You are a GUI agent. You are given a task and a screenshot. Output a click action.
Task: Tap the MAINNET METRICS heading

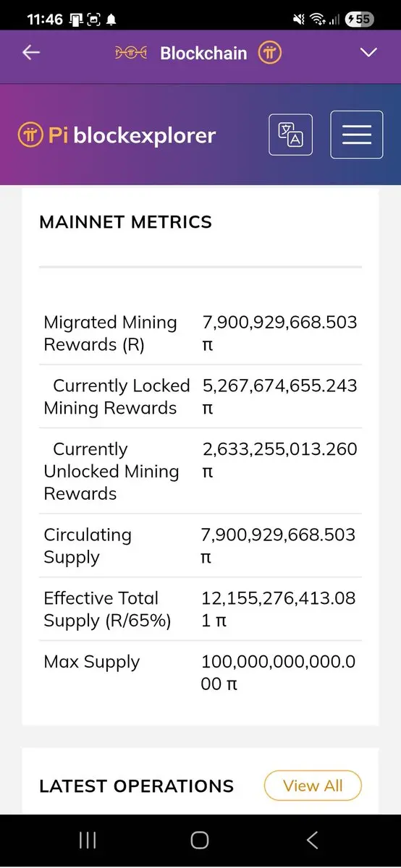pyautogui.click(x=126, y=222)
